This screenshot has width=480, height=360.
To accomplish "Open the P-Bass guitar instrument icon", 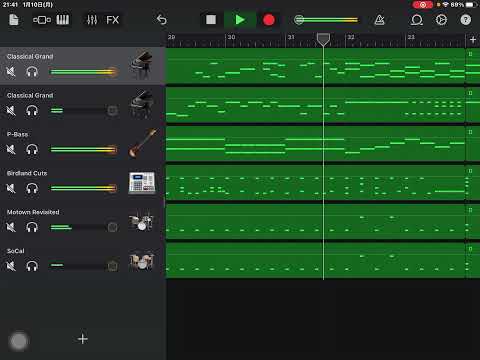I will (x=143, y=143).
